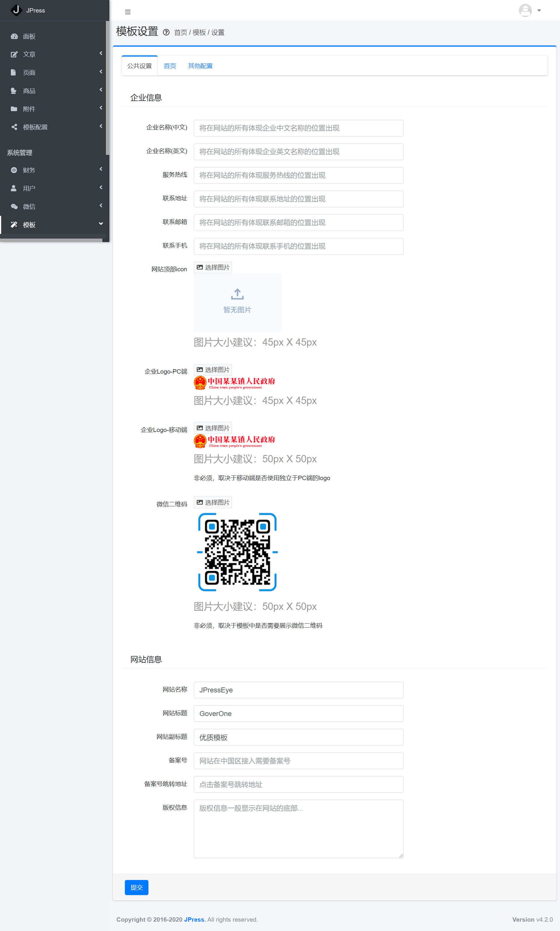Click the 模板配置 share icon
560x931 pixels.
(14, 127)
